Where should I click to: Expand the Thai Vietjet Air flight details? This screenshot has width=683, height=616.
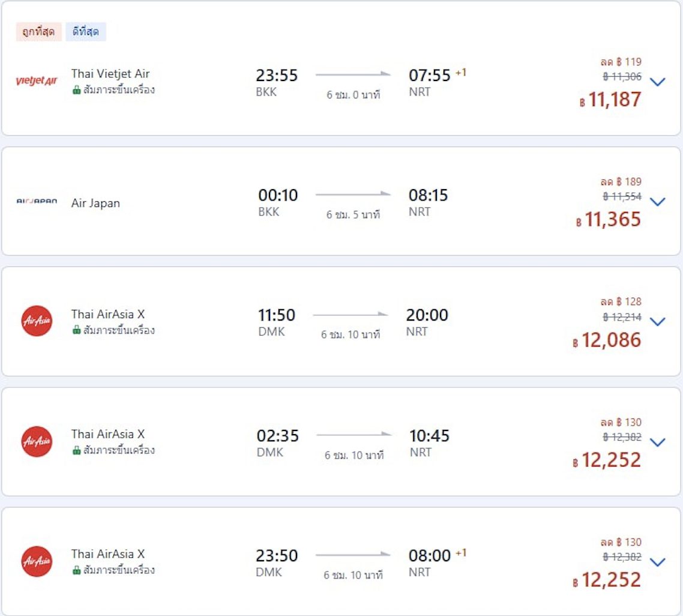point(658,82)
